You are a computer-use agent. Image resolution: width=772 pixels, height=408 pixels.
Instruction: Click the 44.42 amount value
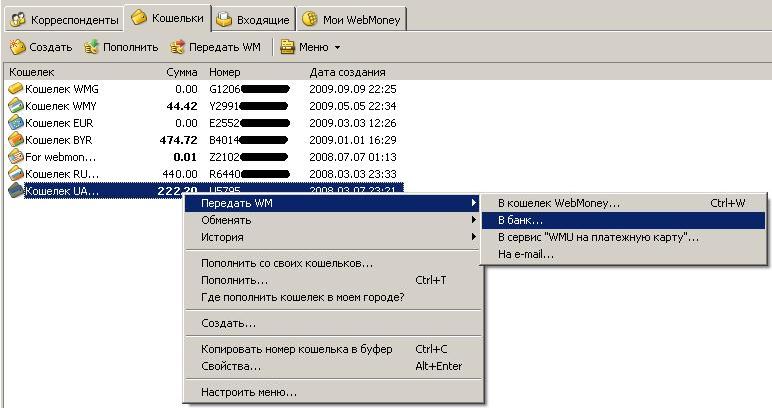click(182, 106)
